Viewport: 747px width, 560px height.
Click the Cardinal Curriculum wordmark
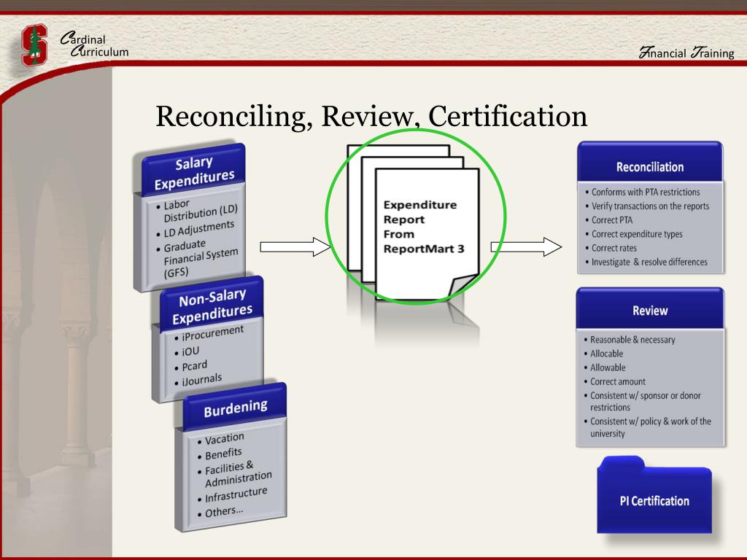pyautogui.click(x=94, y=44)
